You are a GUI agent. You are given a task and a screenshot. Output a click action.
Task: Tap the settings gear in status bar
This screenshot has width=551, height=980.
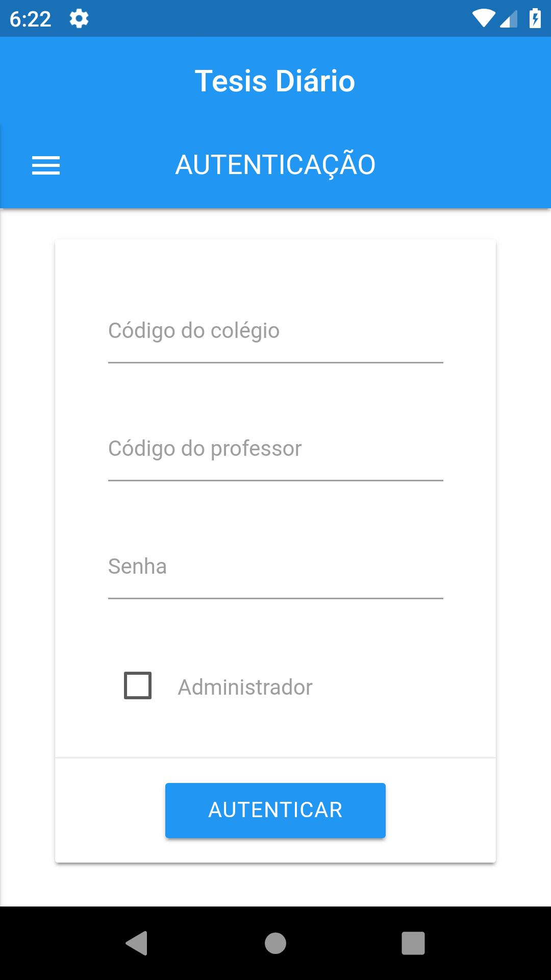79,19
